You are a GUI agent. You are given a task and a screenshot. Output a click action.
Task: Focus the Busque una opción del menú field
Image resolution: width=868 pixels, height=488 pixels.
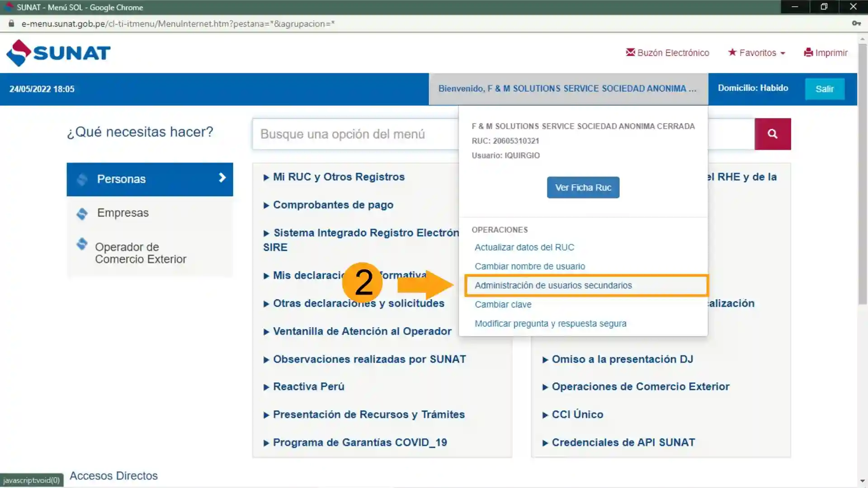point(355,134)
